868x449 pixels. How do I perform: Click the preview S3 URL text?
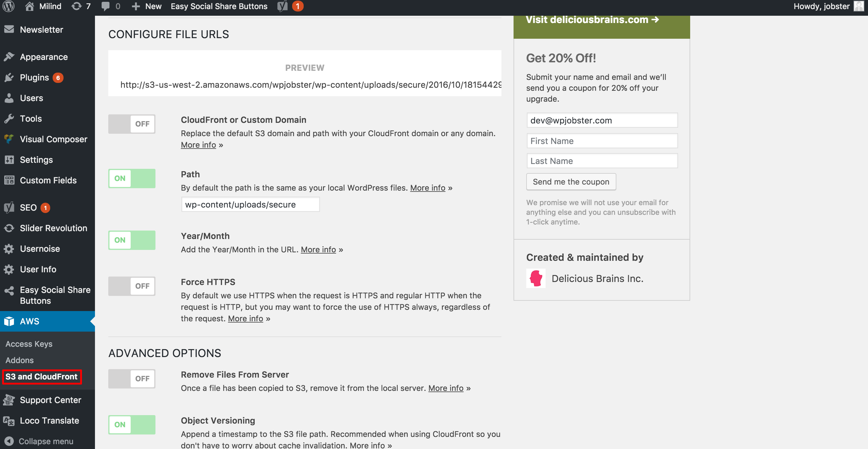click(x=311, y=85)
